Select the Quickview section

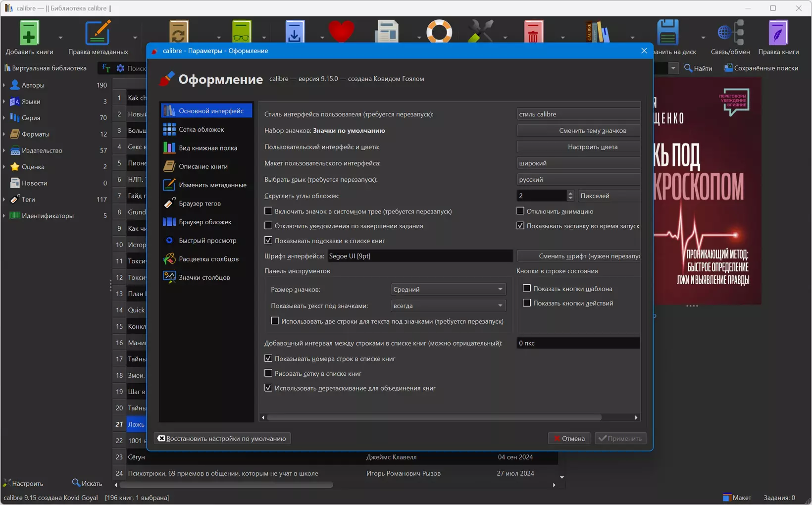tap(206, 240)
